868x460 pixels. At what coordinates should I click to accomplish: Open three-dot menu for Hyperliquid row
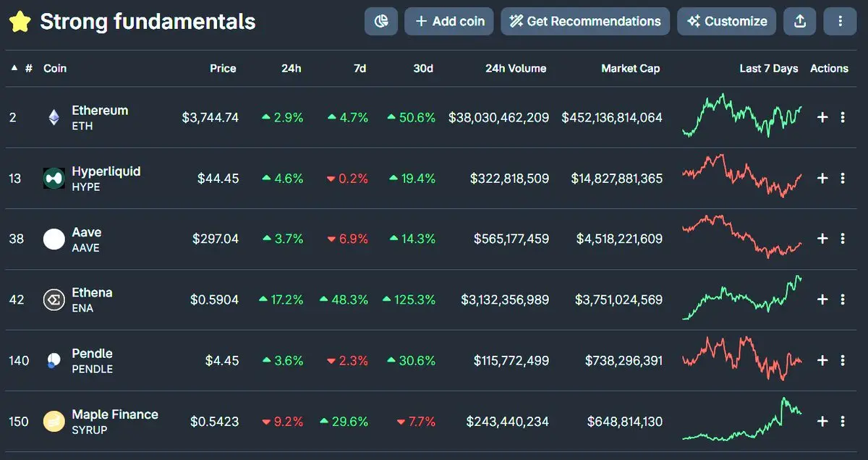coord(843,178)
